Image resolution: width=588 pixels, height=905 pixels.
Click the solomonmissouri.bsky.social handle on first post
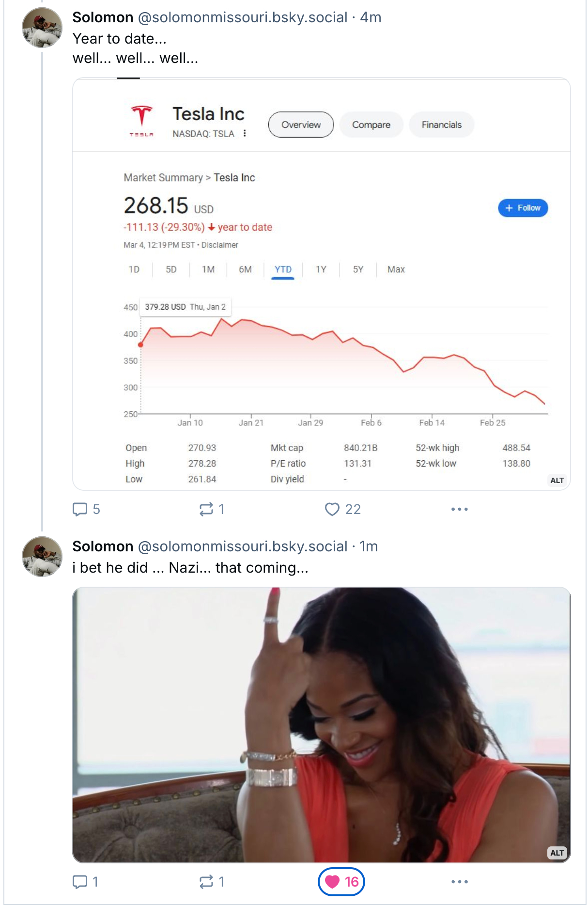[243, 17]
